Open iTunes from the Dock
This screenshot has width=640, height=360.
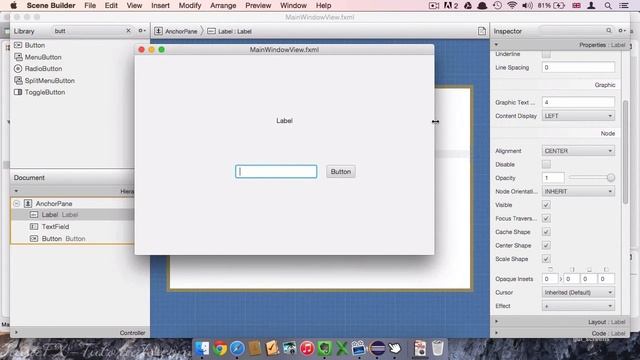click(307, 348)
